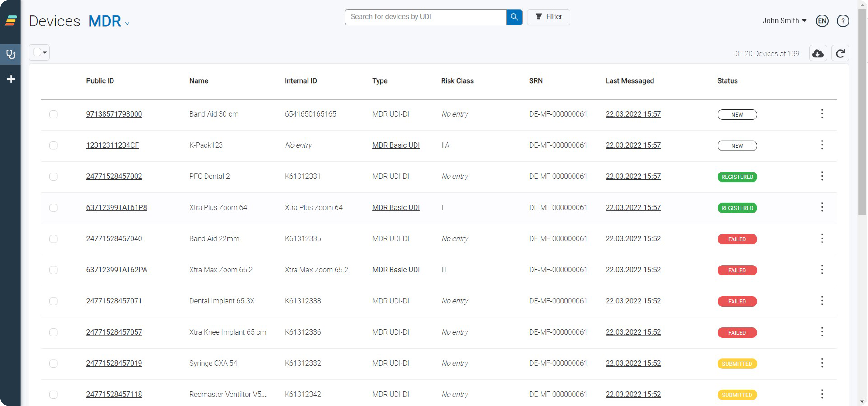The image size is (868, 406).
Task: Check the Dental Implant 65.3X row
Action: (53, 301)
